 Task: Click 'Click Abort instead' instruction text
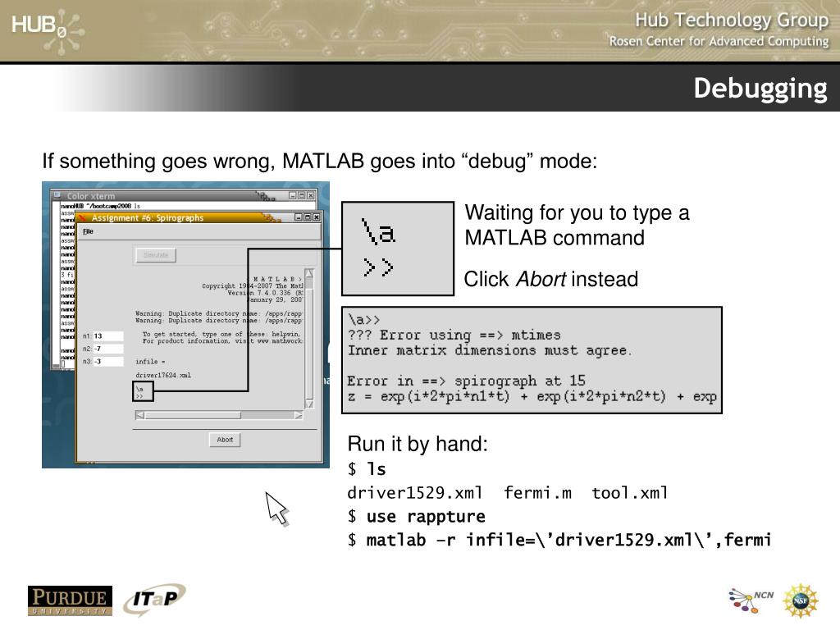click(551, 279)
